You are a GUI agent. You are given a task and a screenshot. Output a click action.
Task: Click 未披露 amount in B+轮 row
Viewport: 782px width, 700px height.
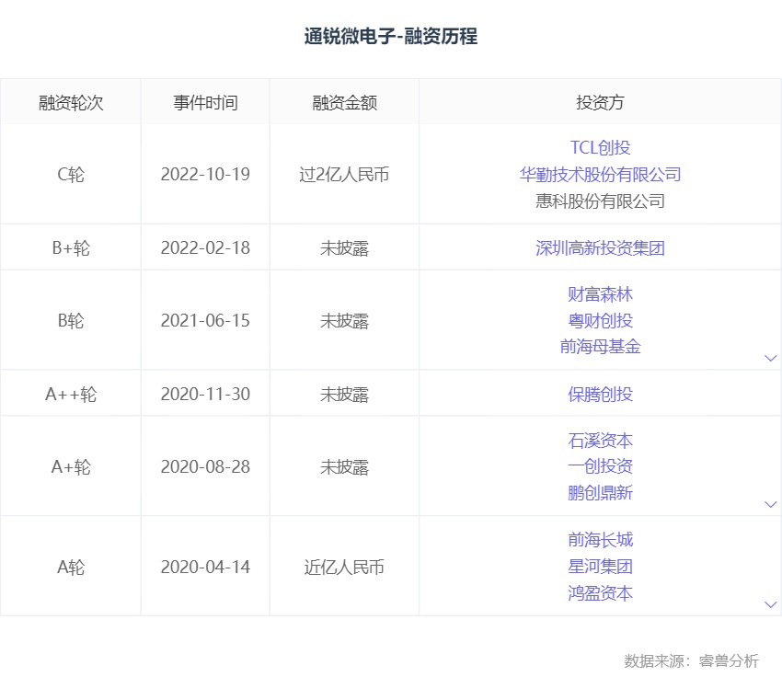(x=345, y=247)
